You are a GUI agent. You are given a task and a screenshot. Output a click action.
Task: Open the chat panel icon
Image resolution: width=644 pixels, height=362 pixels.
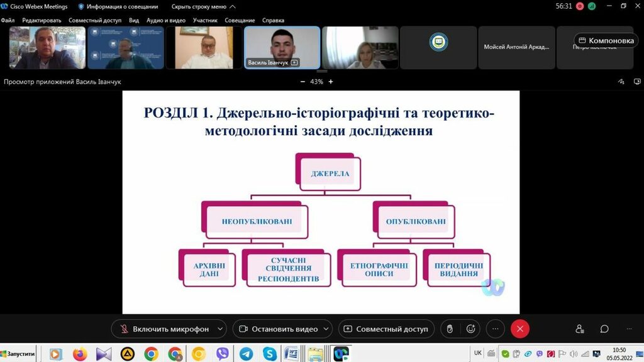pyautogui.click(x=604, y=329)
